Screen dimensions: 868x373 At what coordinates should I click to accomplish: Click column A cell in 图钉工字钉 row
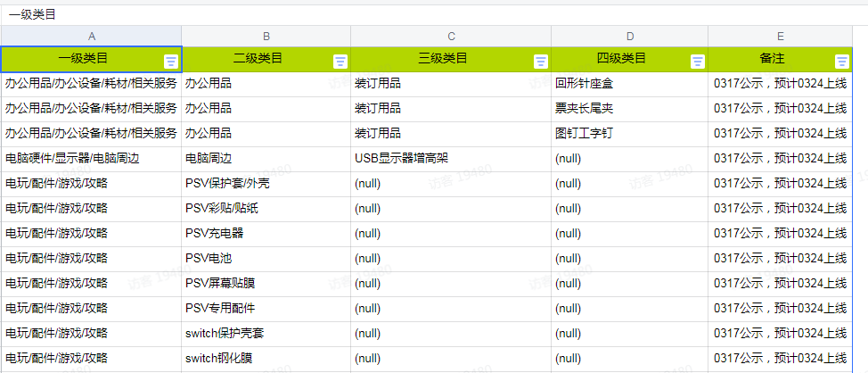coord(91,134)
